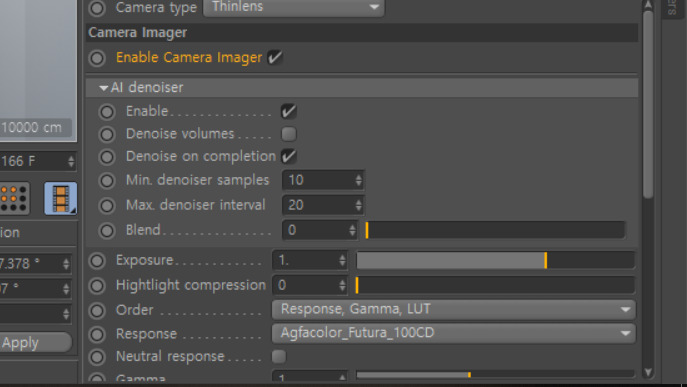687x387 pixels.
Task: Click the Hightlight compression slider track
Action: (496, 285)
